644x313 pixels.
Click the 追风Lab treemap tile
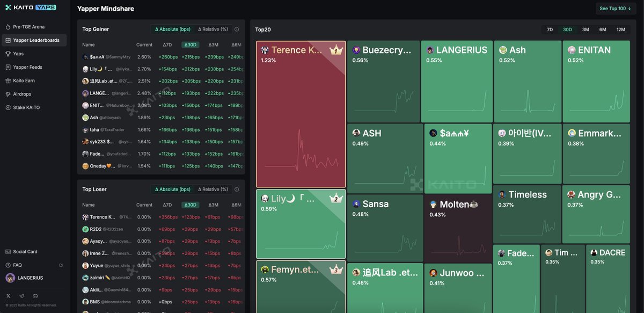point(384,288)
